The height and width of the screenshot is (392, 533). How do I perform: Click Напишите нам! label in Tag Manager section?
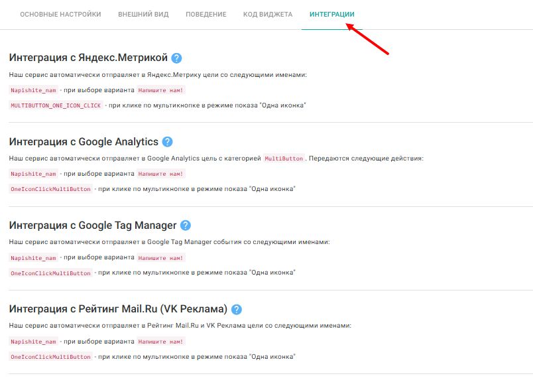coord(161,258)
